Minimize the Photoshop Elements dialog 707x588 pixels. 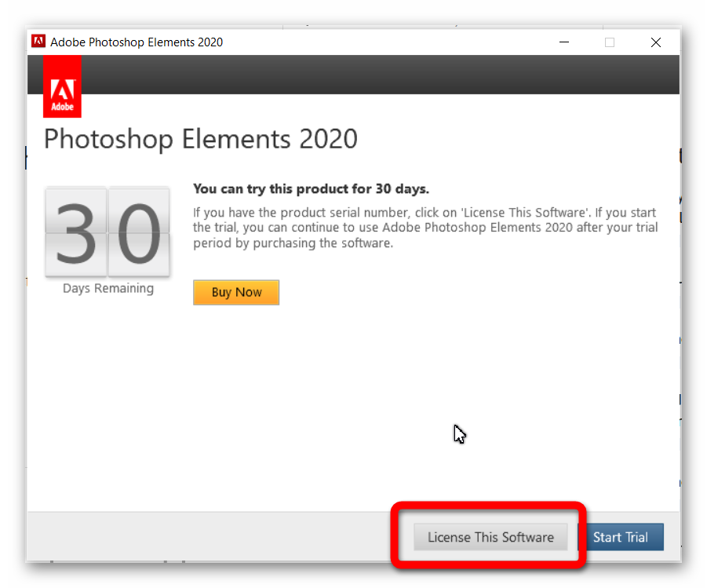(564, 42)
